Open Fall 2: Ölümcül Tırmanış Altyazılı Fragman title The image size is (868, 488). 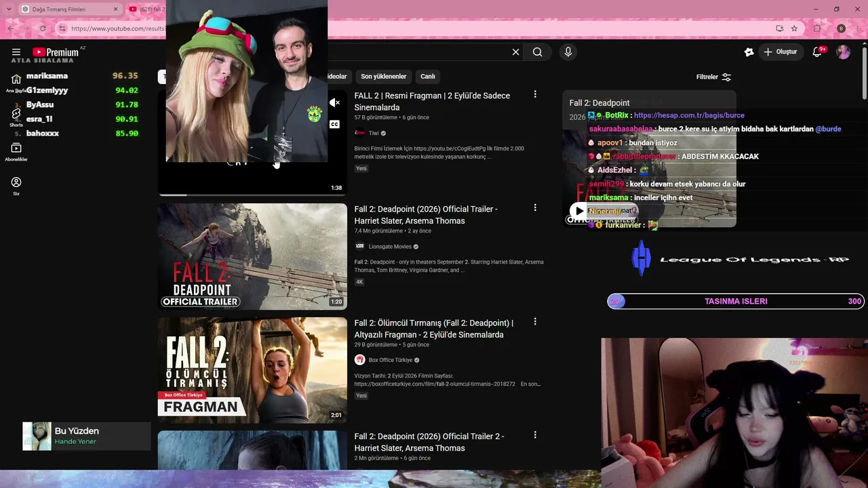tap(433, 329)
